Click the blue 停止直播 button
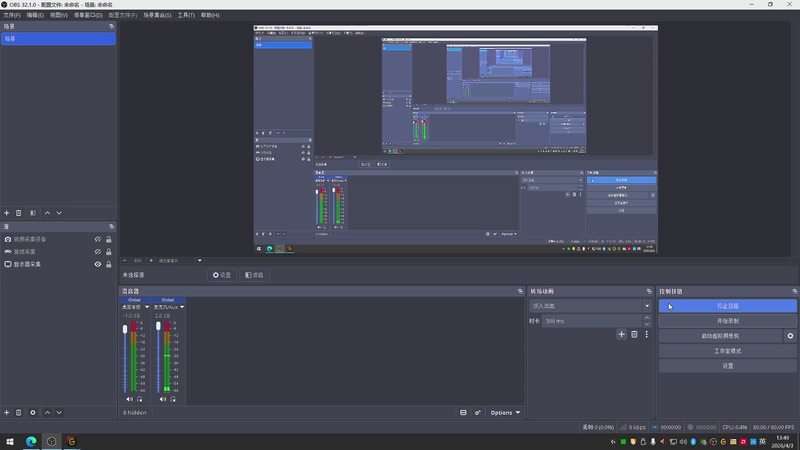 tap(728, 306)
